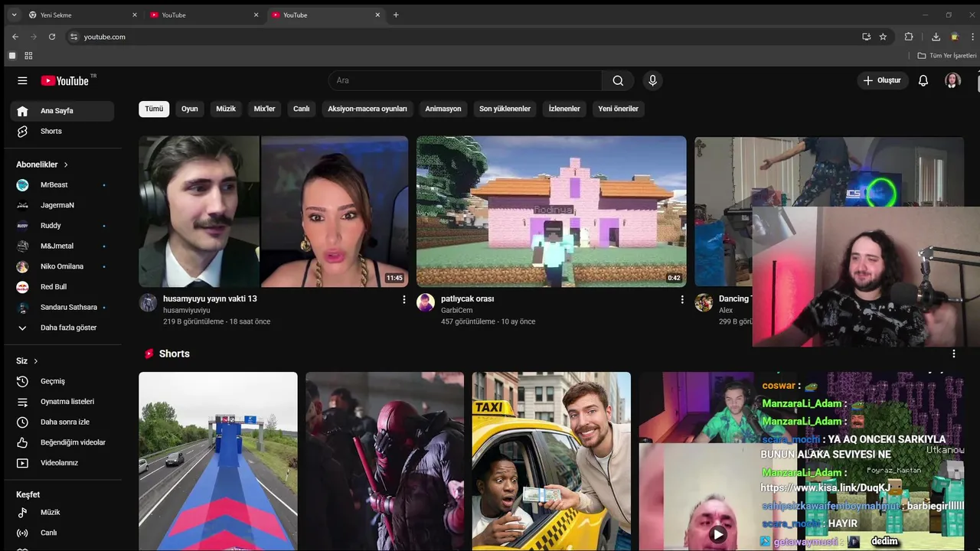
Task: Open husamyuyu yayın vakti 13 thumbnail
Action: click(x=273, y=212)
